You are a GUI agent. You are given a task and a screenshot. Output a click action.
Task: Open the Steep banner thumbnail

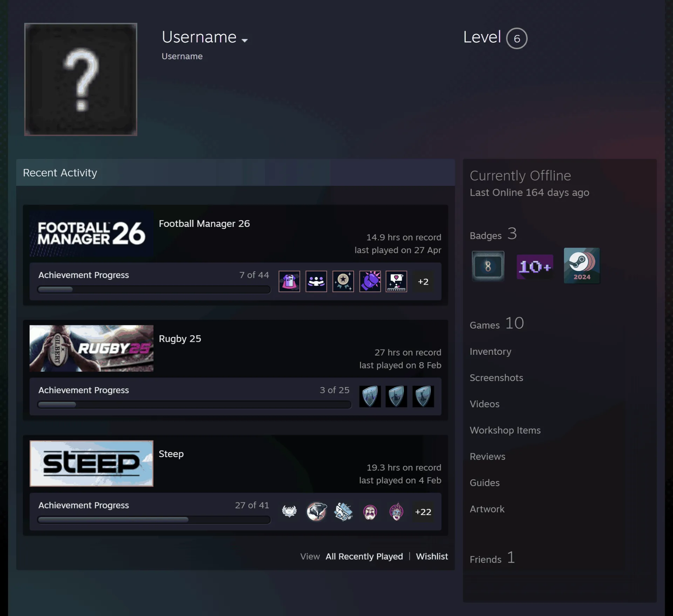point(91,463)
